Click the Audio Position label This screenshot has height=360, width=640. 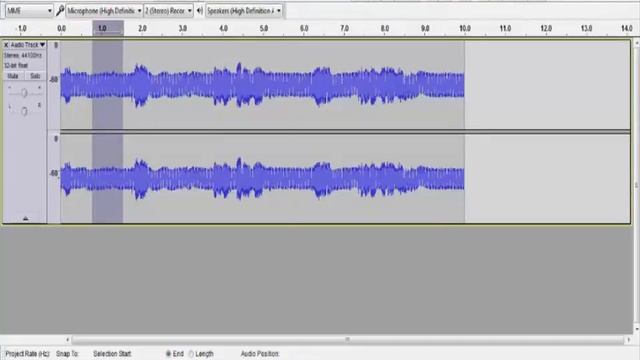260,354
